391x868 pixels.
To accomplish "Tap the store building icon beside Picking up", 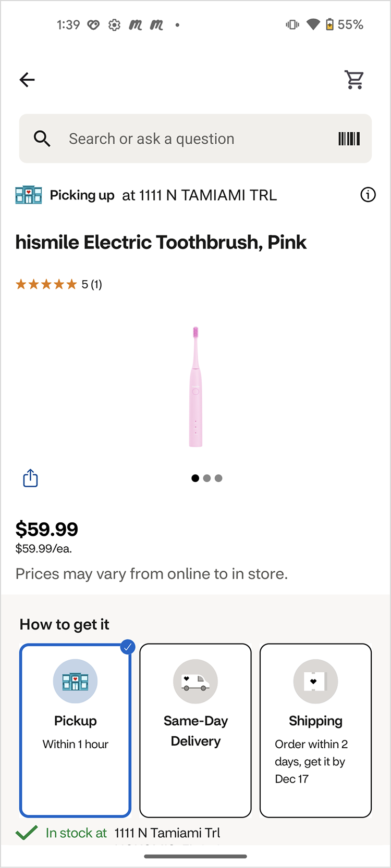I will [x=29, y=195].
